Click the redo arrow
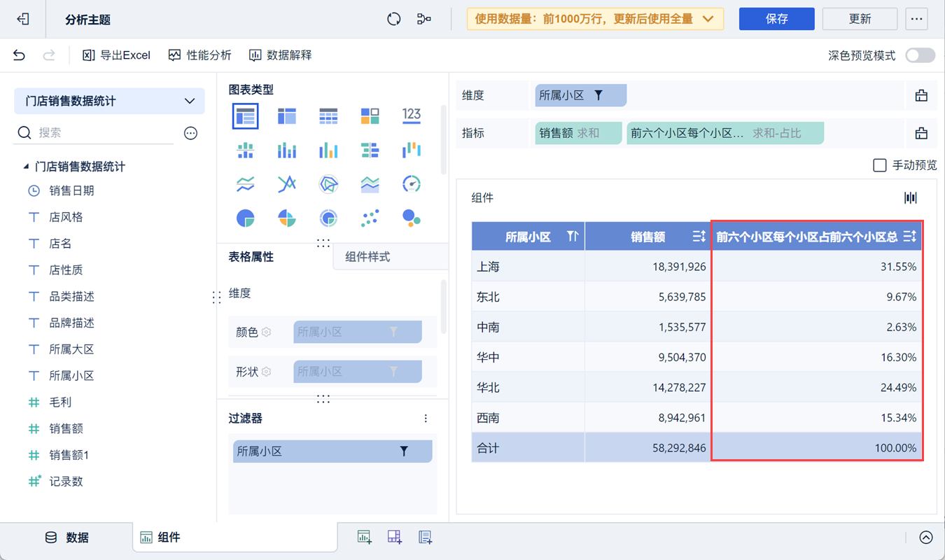Viewport: 945px width, 560px height. [49, 55]
